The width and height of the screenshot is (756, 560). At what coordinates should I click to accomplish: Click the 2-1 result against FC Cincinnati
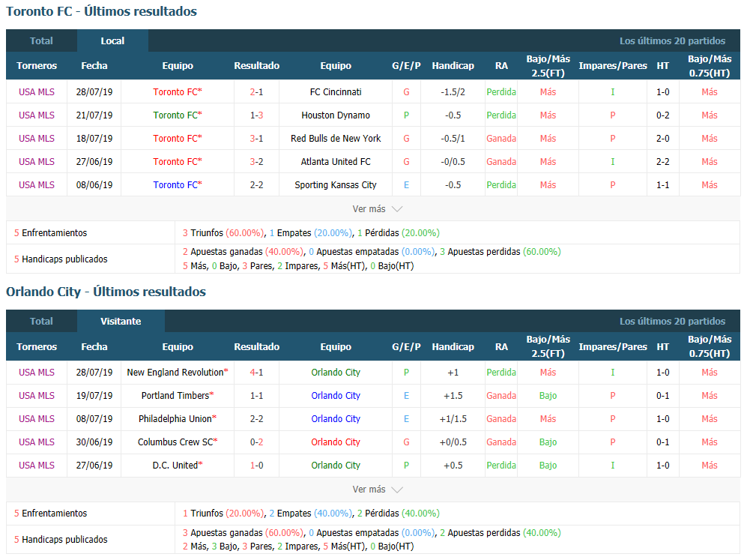point(256,92)
